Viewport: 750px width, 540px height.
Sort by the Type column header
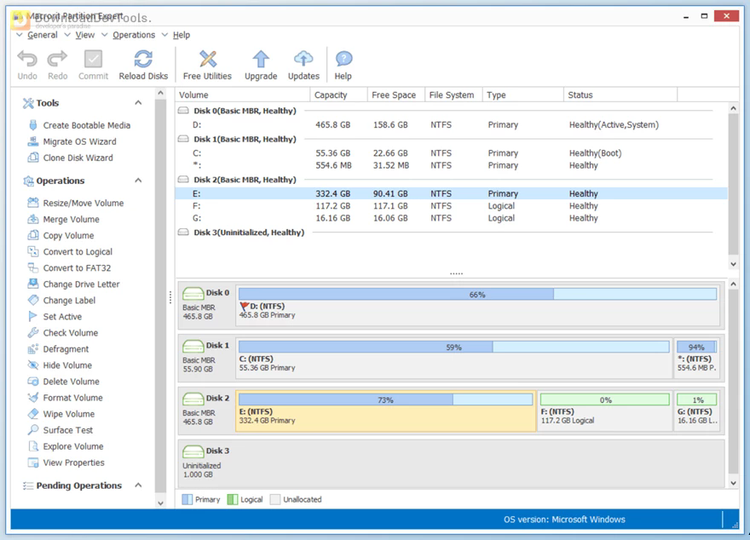point(523,95)
